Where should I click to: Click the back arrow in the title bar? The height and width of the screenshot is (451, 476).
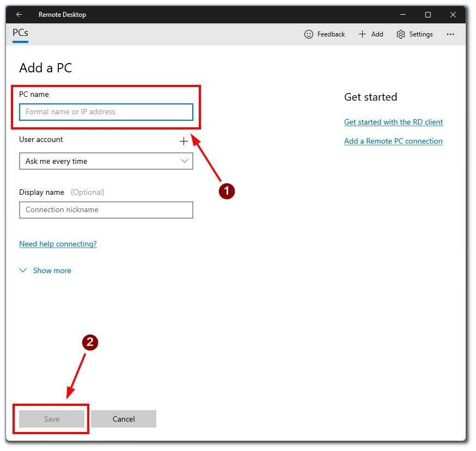pyautogui.click(x=19, y=15)
